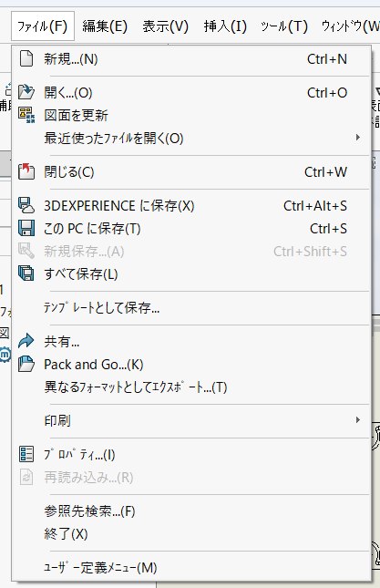Open the ツール(T) menu
Screen dimensions: 380x588
284,26
